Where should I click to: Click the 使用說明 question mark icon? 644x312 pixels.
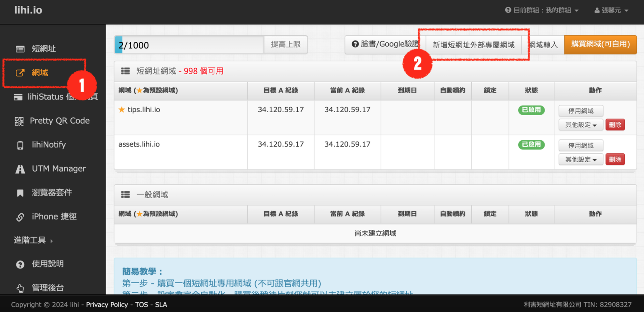20,264
